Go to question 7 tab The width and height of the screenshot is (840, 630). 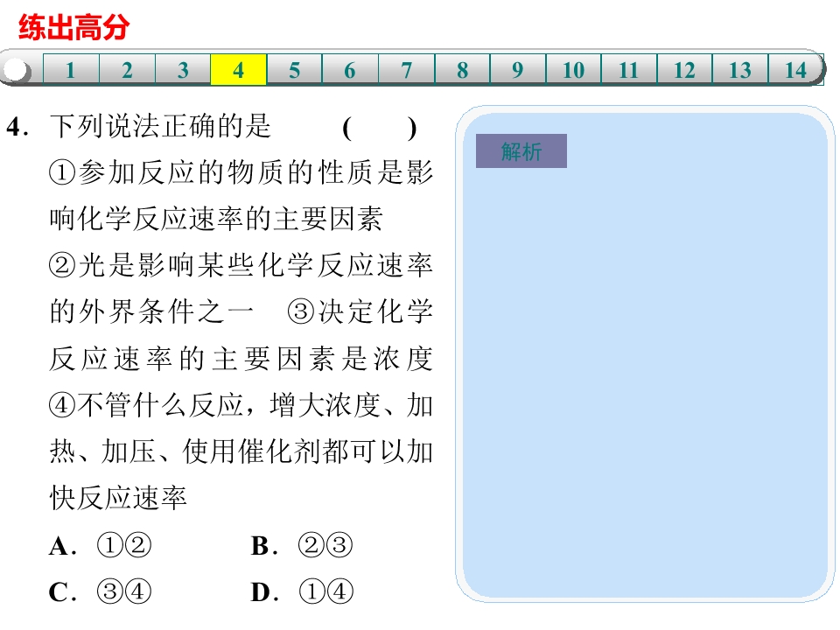point(406,70)
